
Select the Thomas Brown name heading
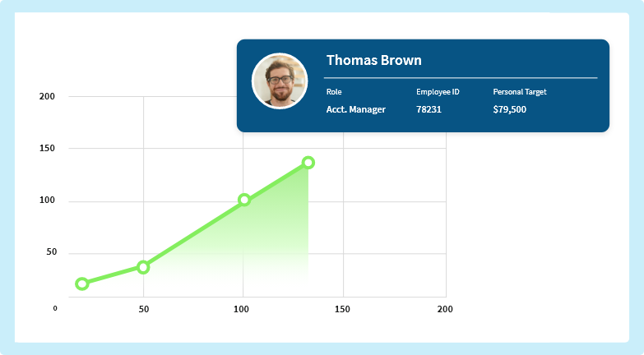373,60
